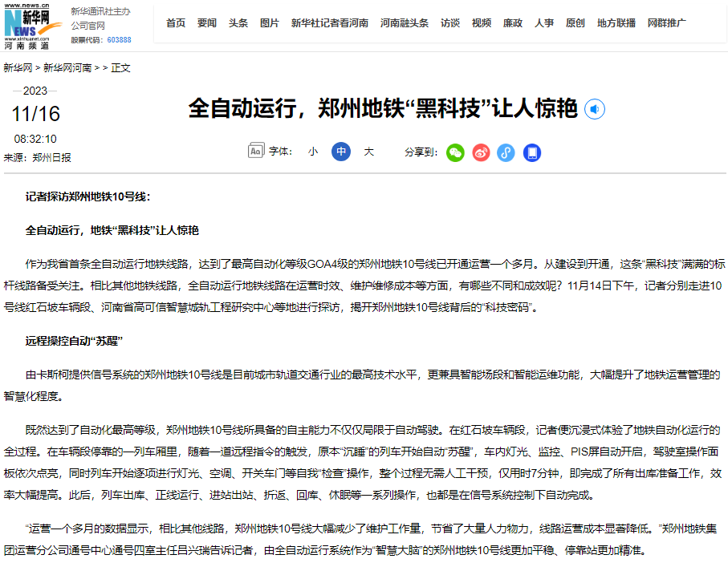This screenshot has height=567, width=728.
Task: Click the 新华网 breadcrumb link
Action: [x=18, y=67]
